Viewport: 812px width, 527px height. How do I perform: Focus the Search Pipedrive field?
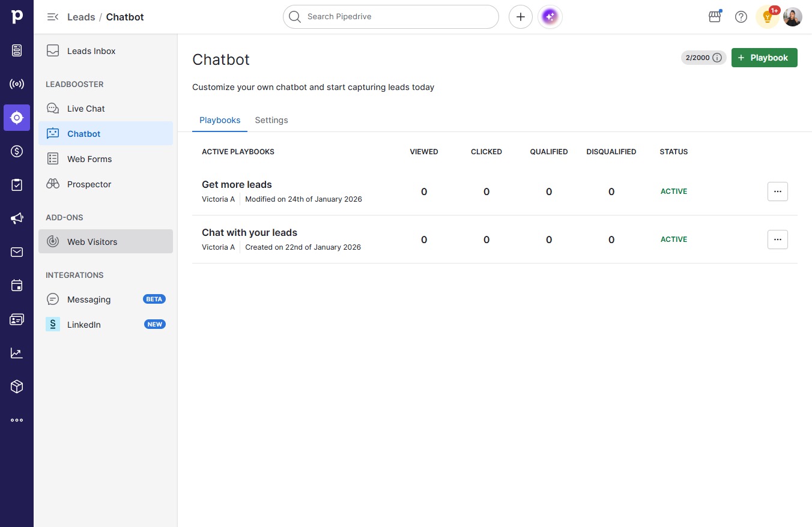click(x=391, y=17)
